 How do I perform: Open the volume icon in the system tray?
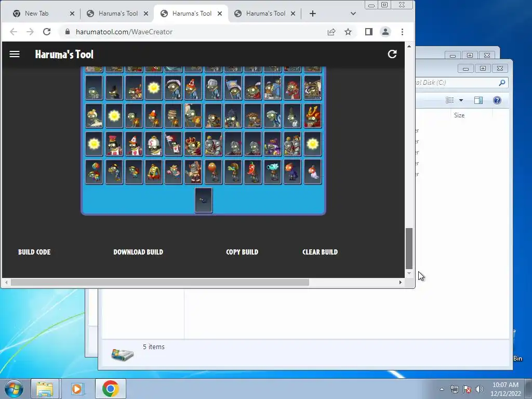point(480,389)
